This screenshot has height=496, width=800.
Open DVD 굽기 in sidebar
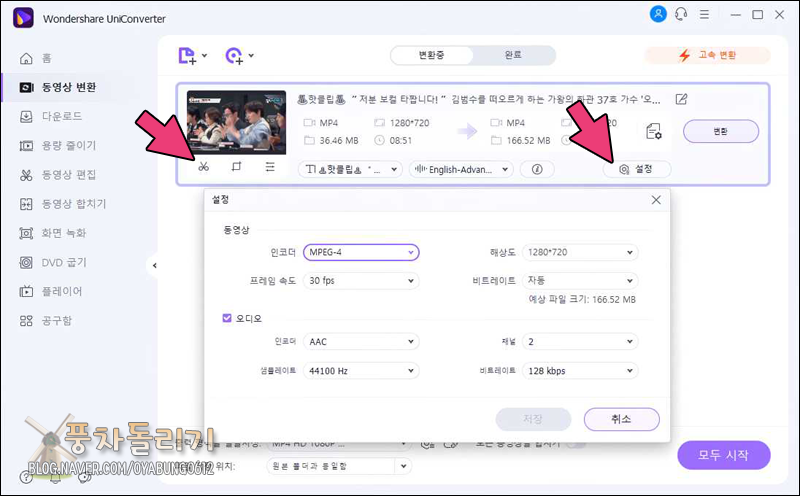64,262
